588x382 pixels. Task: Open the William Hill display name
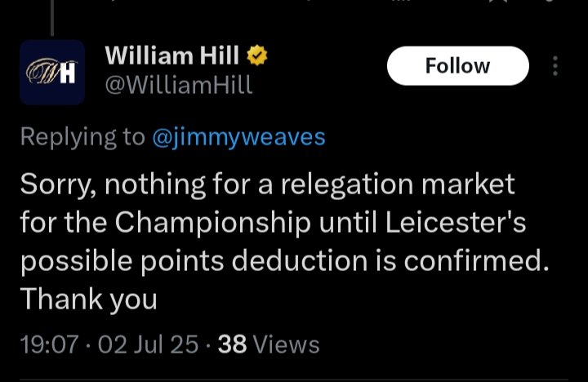tap(171, 56)
